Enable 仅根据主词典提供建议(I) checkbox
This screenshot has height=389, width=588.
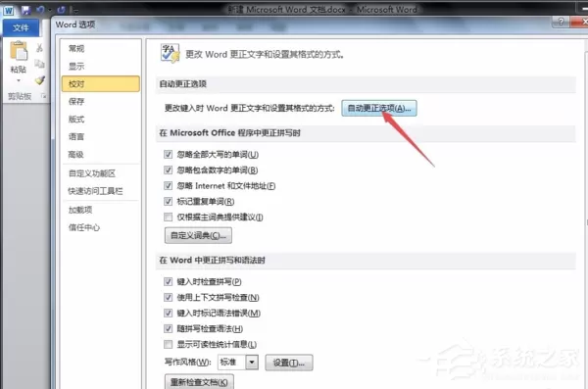point(168,218)
